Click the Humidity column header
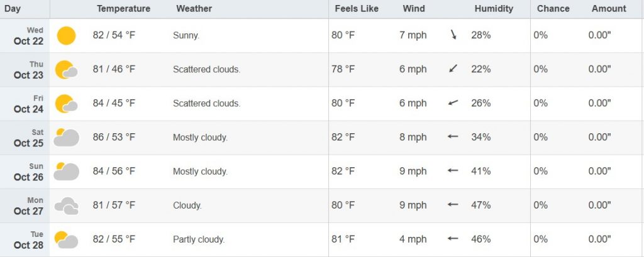The height and width of the screenshot is (257, 644). (x=494, y=9)
